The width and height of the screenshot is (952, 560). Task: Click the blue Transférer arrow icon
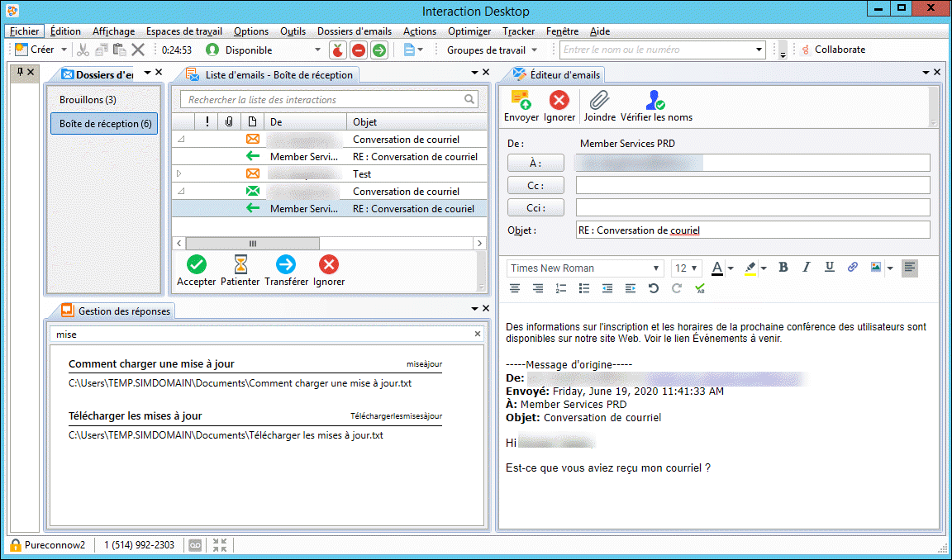click(x=286, y=264)
